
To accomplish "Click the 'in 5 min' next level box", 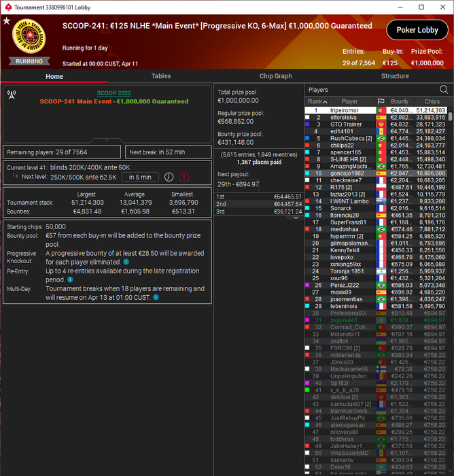I will (140, 177).
